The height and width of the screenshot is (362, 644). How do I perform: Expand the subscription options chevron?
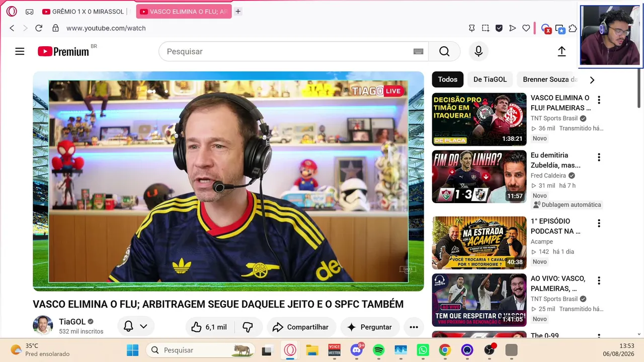[x=143, y=327]
